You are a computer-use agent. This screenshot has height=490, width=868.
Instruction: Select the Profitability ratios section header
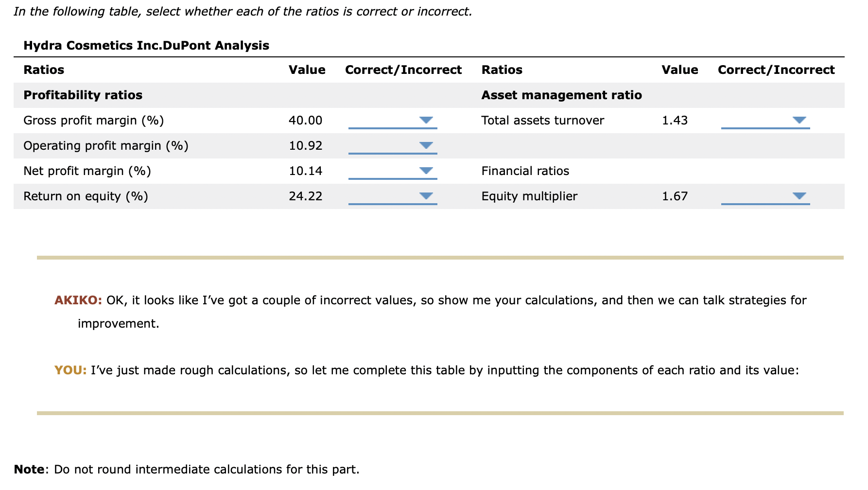[83, 95]
